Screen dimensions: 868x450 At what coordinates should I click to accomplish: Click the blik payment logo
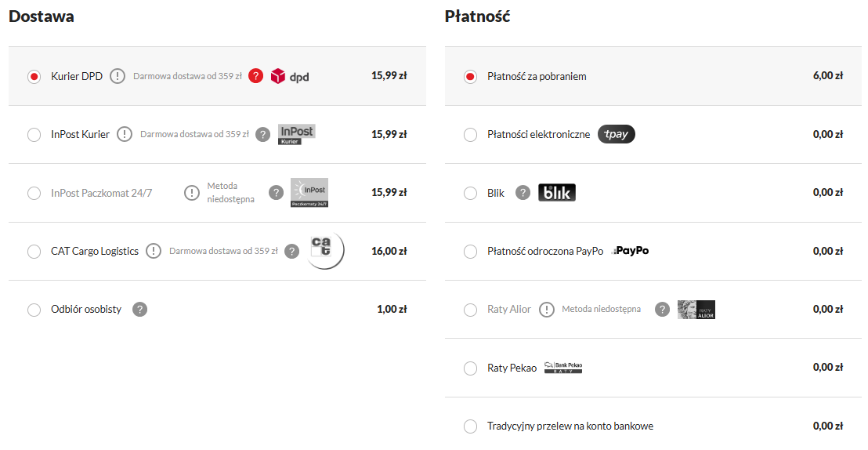pyautogui.click(x=557, y=192)
